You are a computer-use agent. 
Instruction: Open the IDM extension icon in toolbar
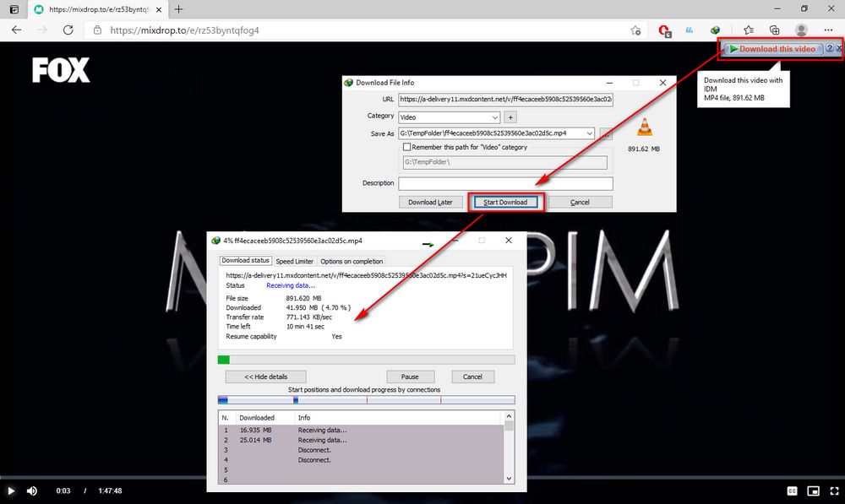pos(715,30)
